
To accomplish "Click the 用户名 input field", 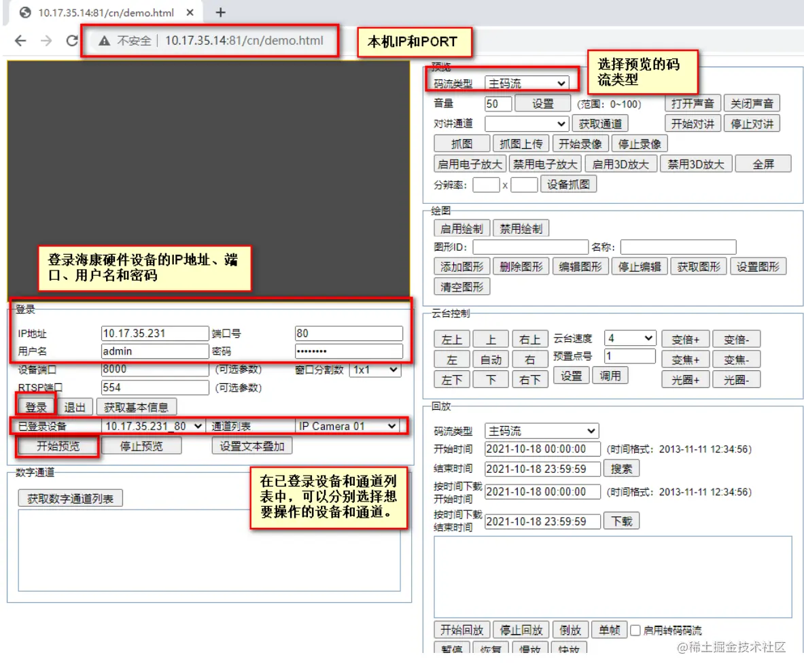I will pyautogui.click(x=155, y=351).
